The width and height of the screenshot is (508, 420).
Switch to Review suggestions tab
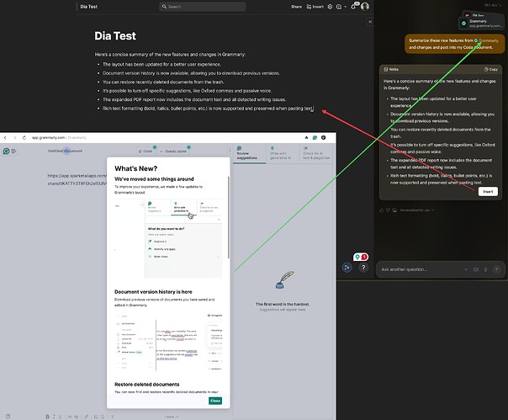click(250, 153)
